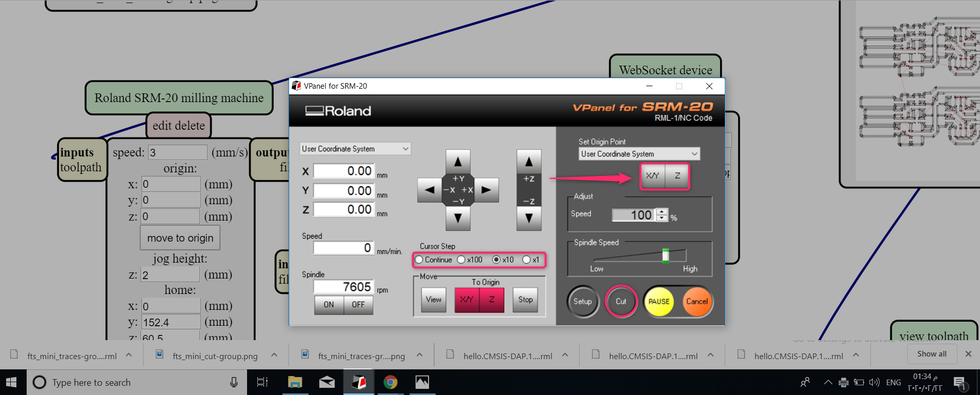Set Z origin point
This screenshot has width=980, height=395.
[677, 176]
